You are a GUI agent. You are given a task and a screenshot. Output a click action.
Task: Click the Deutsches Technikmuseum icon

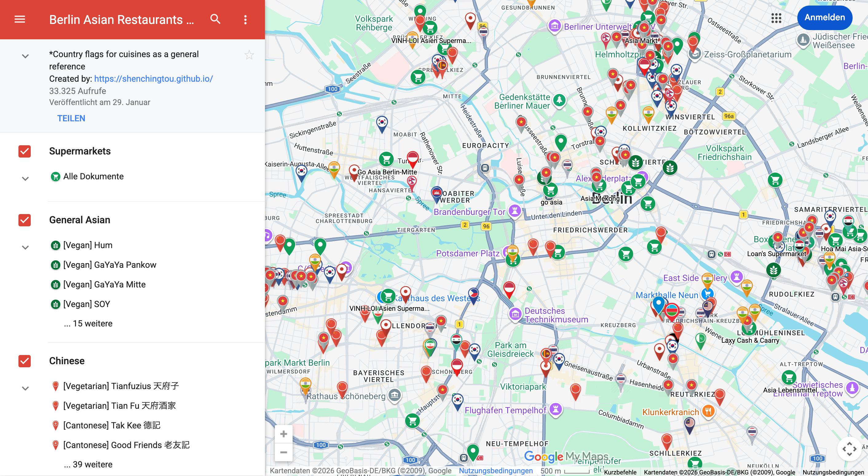pyautogui.click(x=515, y=314)
